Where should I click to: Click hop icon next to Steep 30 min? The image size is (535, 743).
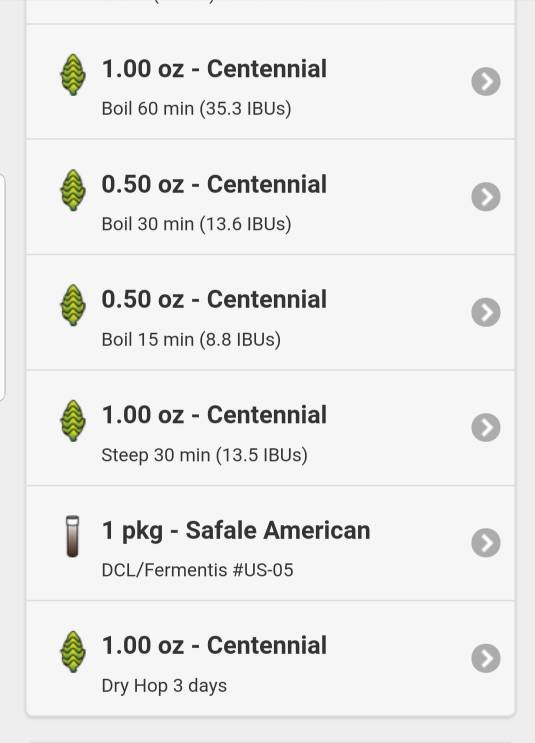pos(73,421)
